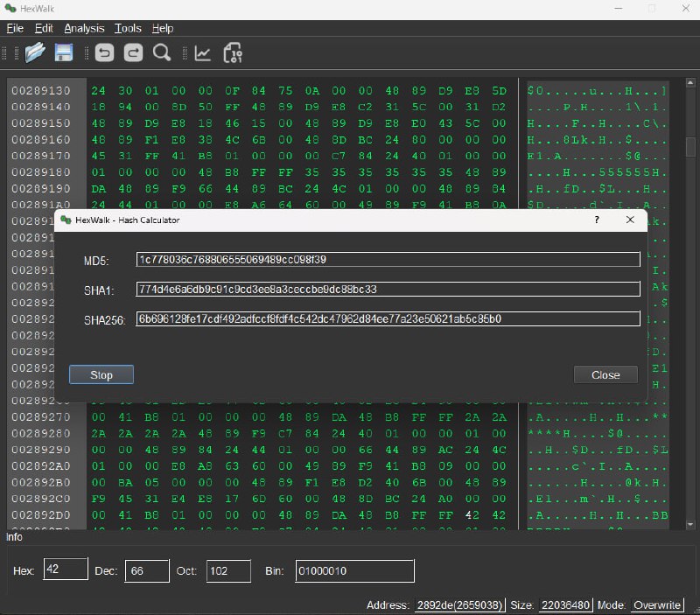Click the HexWalk logo in the title bar
Image resolution: width=700 pixels, height=615 pixels.
click(10, 7)
